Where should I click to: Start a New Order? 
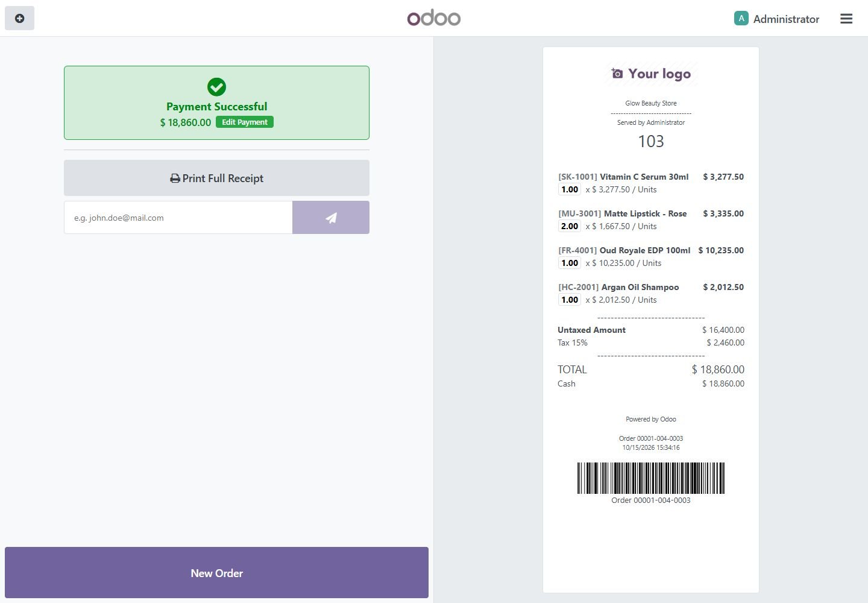(x=216, y=573)
